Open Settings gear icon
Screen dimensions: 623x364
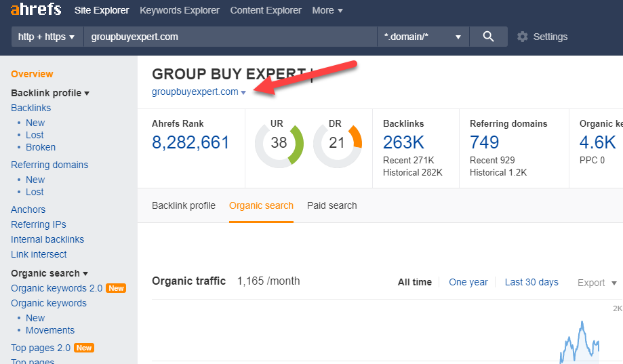click(522, 37)
